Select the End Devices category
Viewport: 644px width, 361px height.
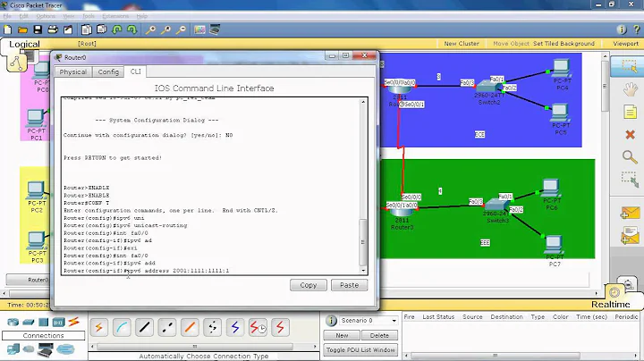(x=13, y=349)
